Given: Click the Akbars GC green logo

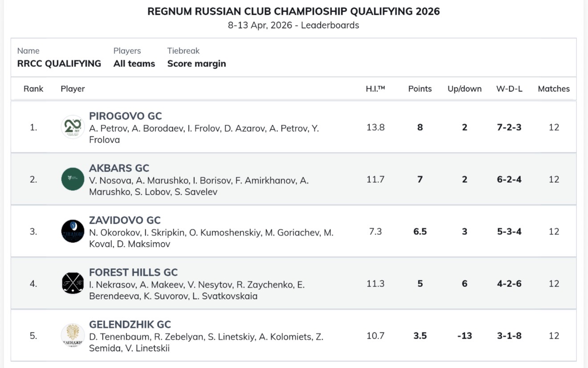Looking at the screenshot, I should [73, 179].
